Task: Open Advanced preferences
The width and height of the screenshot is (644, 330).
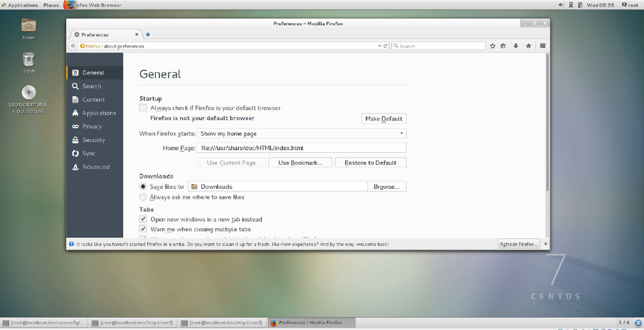Action: (x=94, y=167)
